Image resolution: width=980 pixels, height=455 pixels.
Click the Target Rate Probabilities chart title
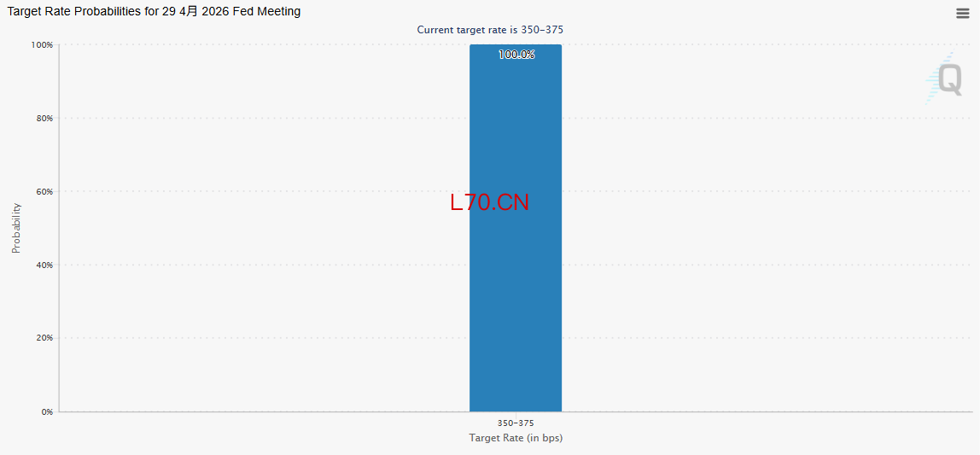(154, 12)
